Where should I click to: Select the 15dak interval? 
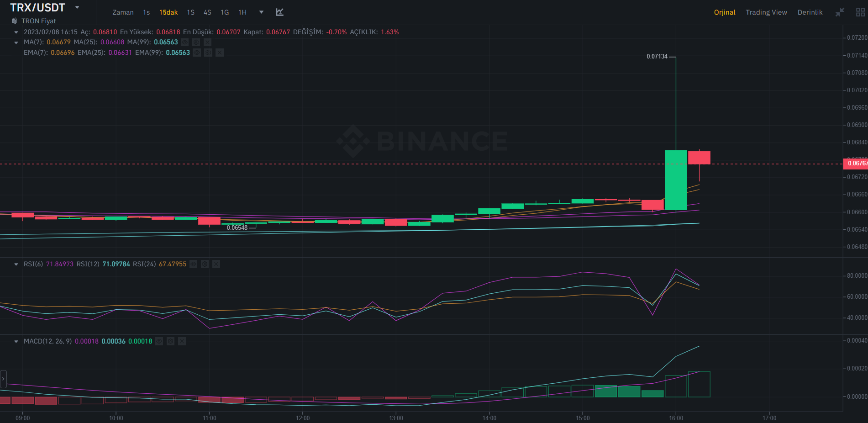coord(168,12)
